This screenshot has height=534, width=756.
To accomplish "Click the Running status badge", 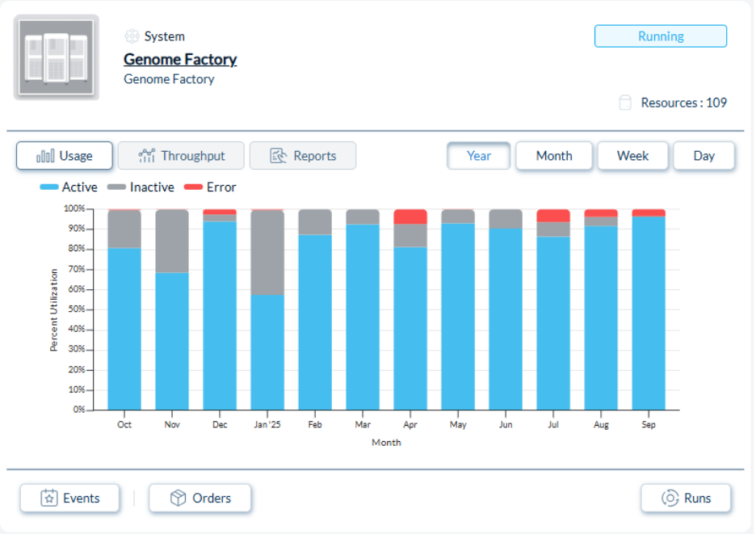I will coord(660,36).
